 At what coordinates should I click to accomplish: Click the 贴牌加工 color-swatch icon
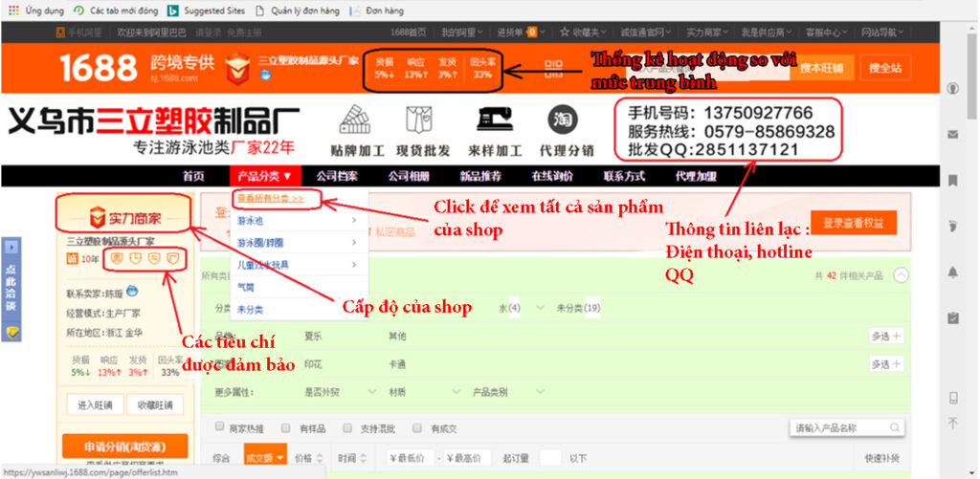pos(356,120)
